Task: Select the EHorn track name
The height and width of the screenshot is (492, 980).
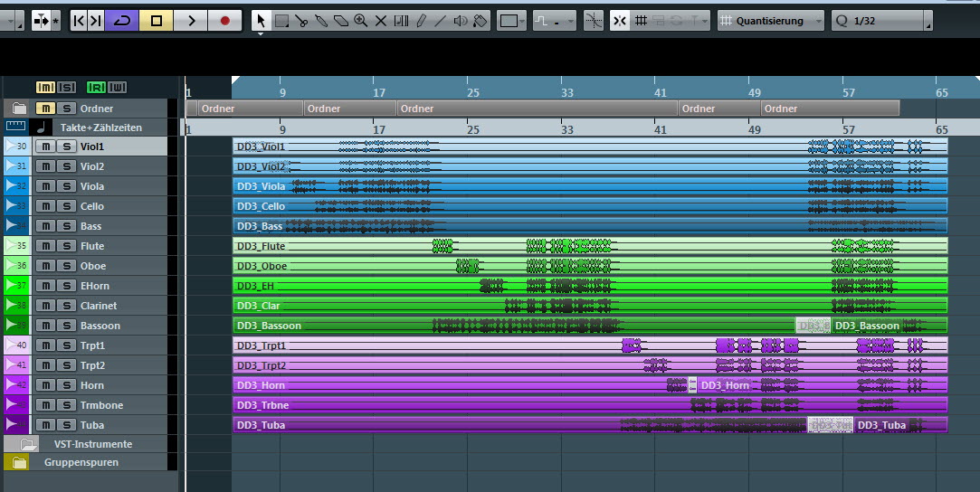Action: tap(94, 286)
